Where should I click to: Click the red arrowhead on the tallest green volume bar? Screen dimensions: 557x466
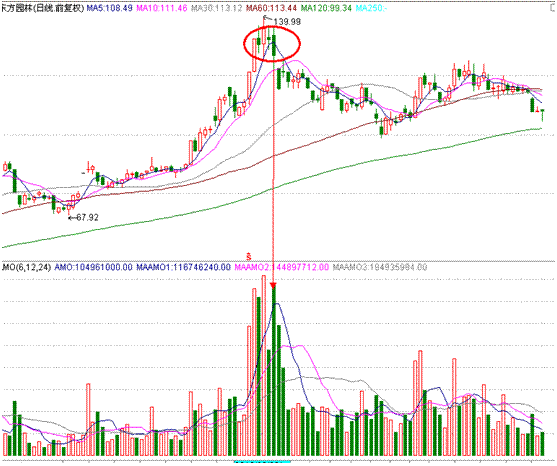tap(273, 286)
